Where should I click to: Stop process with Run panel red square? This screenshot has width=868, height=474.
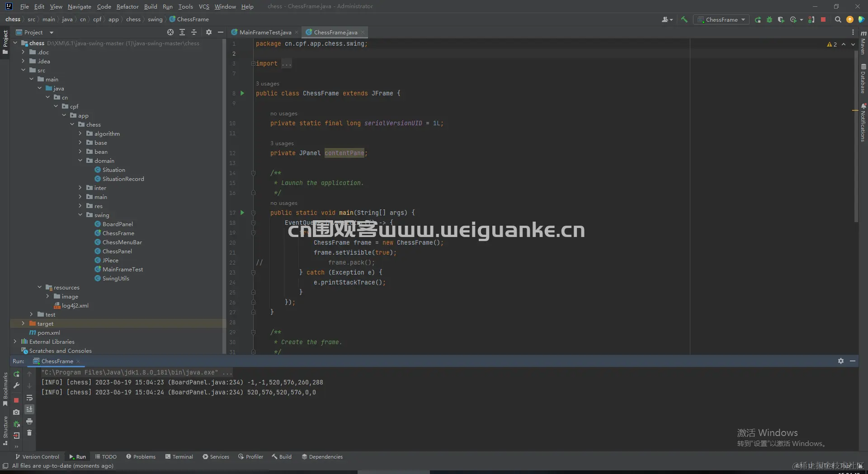click(x=17, y=400)
